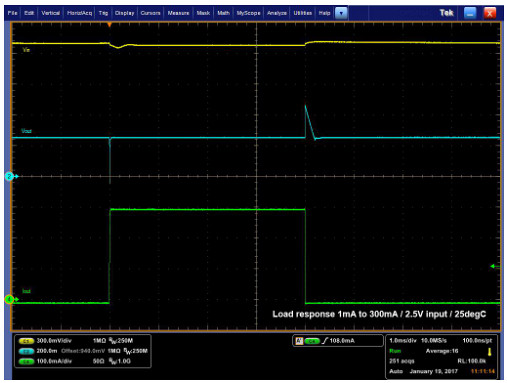
Task: Click the yellow thermometer status icon
Action: (x=489, y=352)
